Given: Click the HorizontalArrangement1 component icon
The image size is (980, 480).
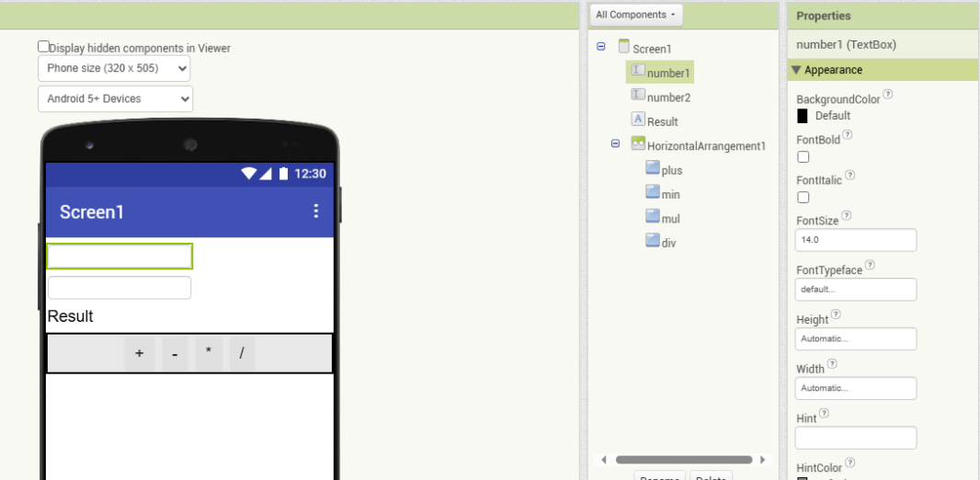Looking at the screenshot, I should tap(638, 144).
